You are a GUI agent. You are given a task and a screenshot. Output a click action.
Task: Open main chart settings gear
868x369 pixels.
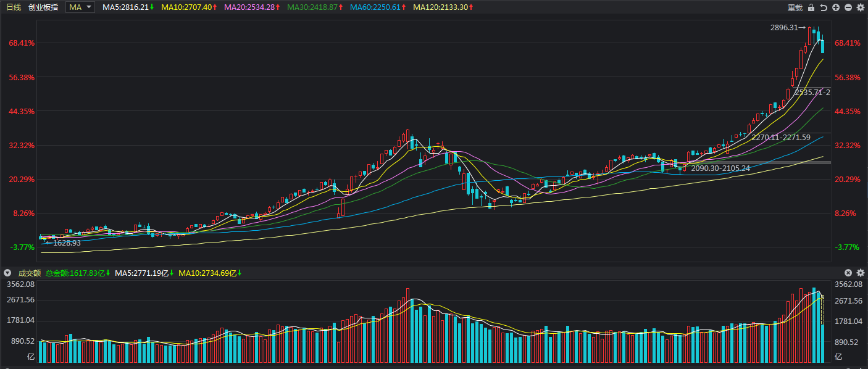tap(861, 7)
